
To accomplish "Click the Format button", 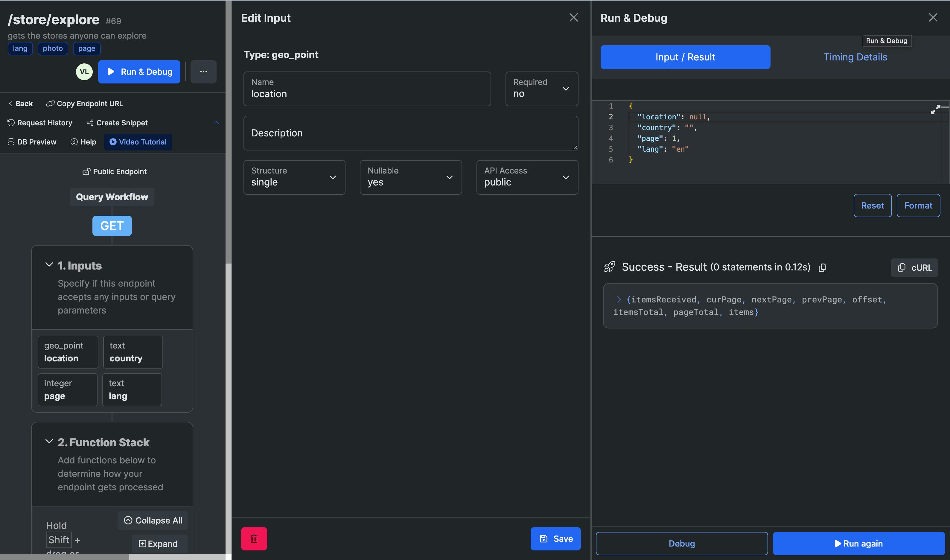I will point(918,206).
